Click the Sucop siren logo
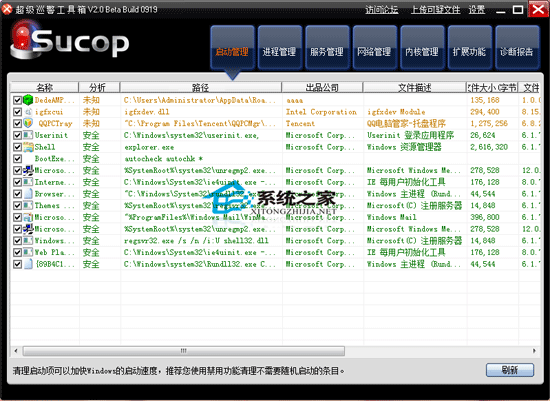550x401 pixels. click(22, 39)
